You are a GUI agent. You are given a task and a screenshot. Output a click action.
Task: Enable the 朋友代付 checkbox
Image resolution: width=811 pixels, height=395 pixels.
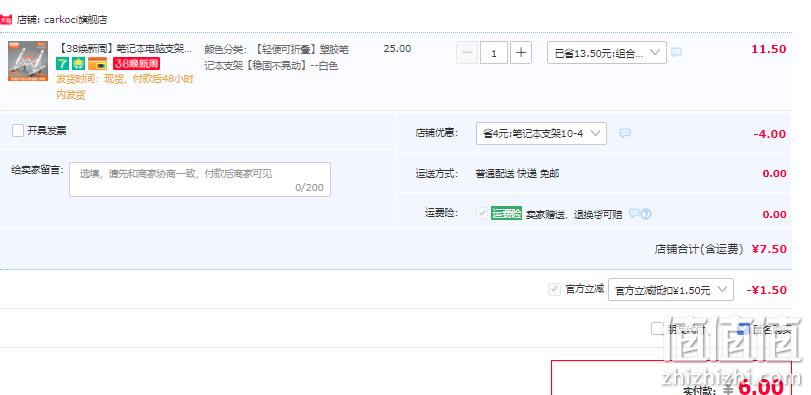(657, 328)
